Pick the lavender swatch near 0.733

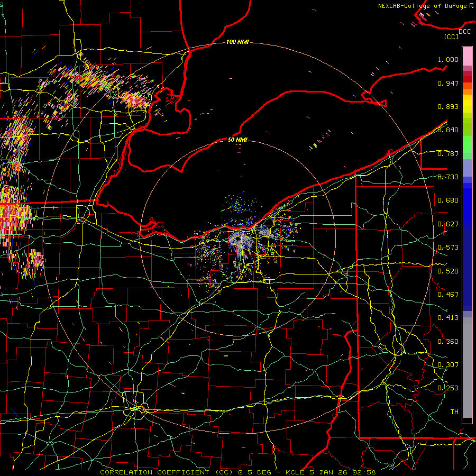(467, 168)
